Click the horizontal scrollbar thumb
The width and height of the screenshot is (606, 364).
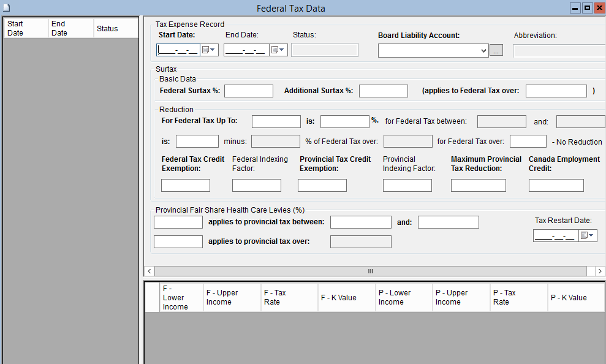(370, 271)
